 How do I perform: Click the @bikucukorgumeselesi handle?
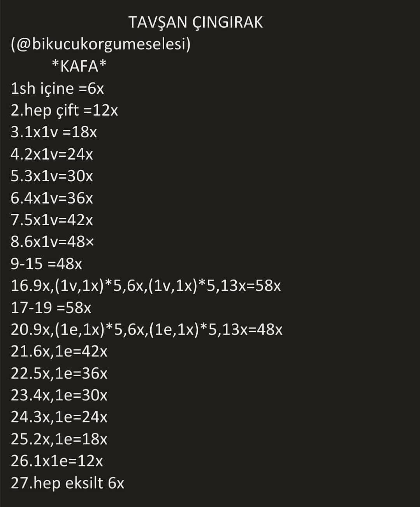tap(101, 44)
